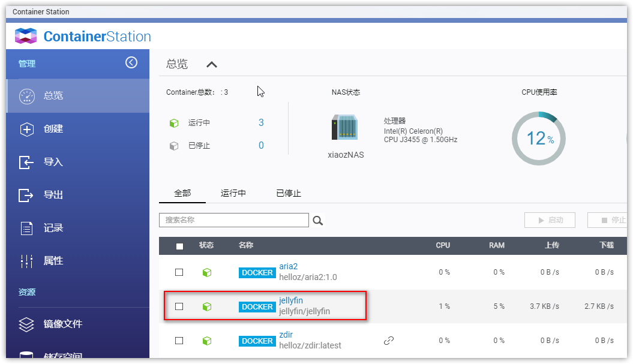
Task: Switch to the 已停止 stopped tab
Action: [289, 193]
